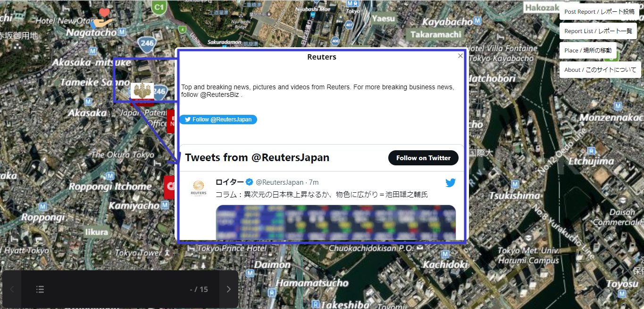Click the tweet text コラム：異次元の日本株
The width and height of the screenshot is (644, 309).
[322, 194]
